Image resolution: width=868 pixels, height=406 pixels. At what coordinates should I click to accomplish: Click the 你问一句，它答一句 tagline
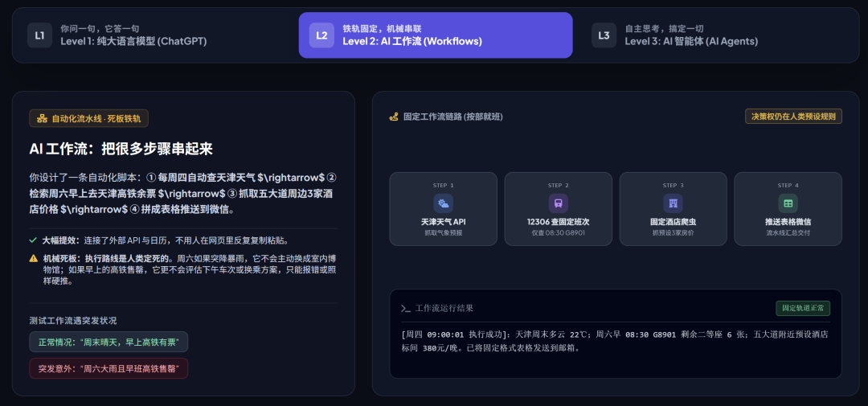[x=100, y=28]
